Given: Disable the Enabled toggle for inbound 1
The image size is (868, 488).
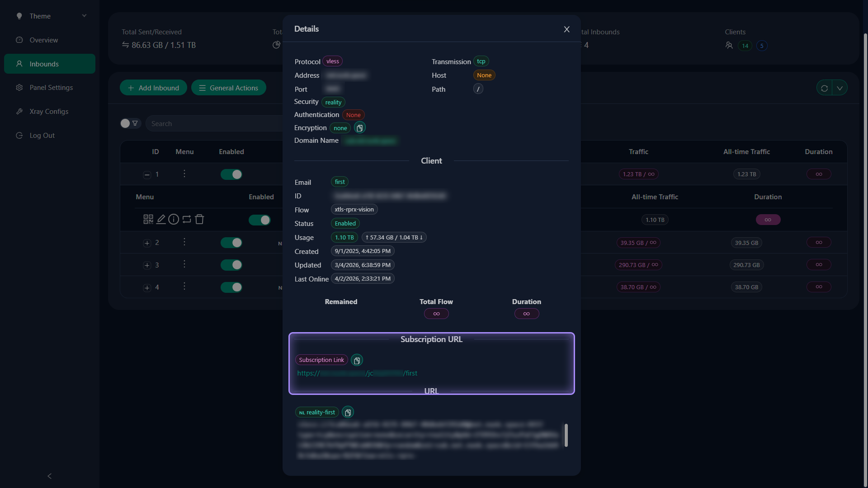Looking at the screenshot, I should point(231,174).
